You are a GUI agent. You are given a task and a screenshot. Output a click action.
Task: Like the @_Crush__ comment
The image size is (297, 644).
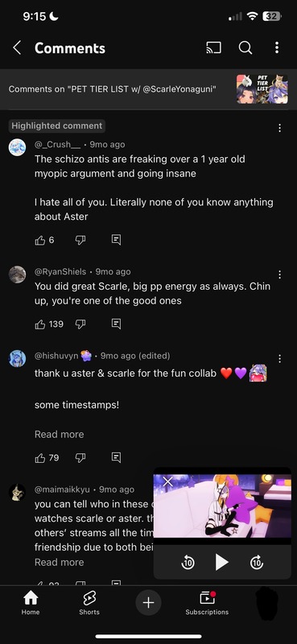click(40, 240)
